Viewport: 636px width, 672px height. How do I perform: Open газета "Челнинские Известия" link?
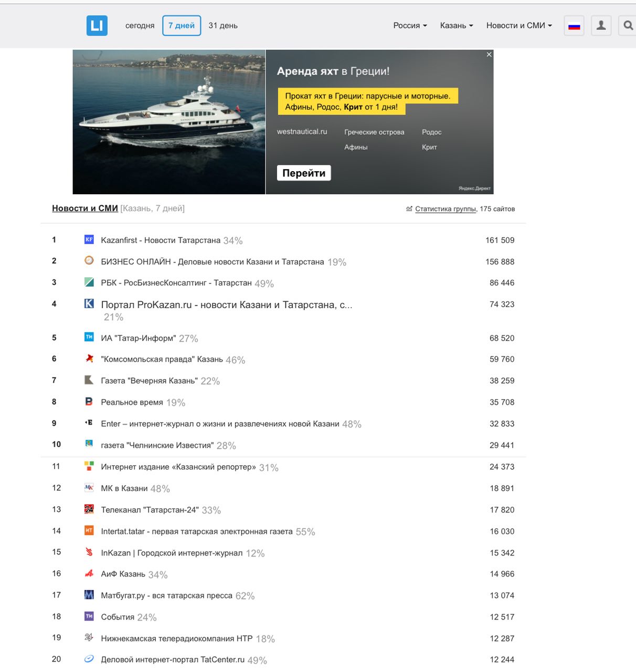(157, 445)
